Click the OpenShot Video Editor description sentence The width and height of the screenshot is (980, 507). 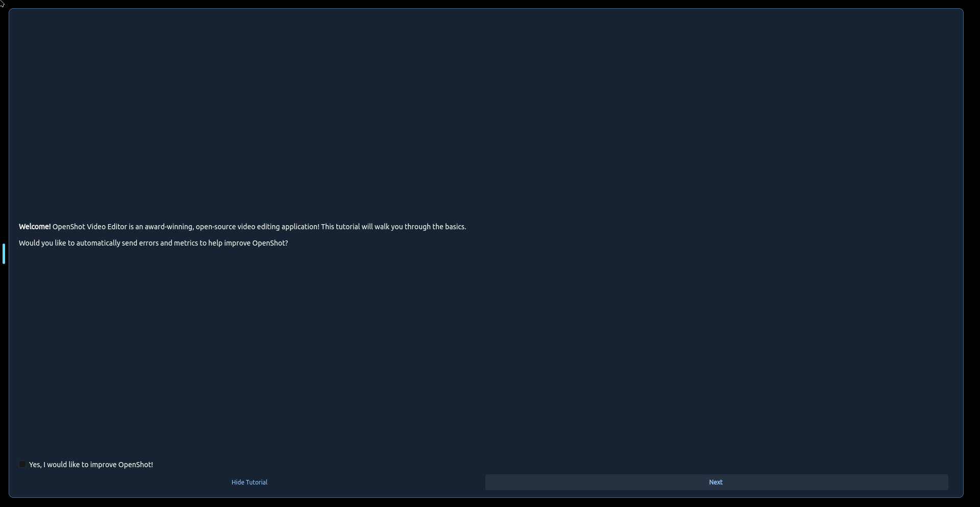click(x=186, y=227)
